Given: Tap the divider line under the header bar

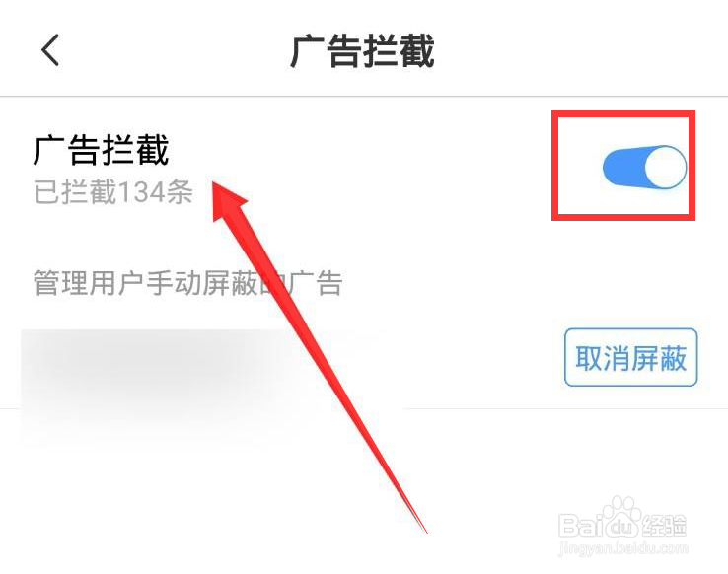Looking at the screenshot, I should pos(364,97).
